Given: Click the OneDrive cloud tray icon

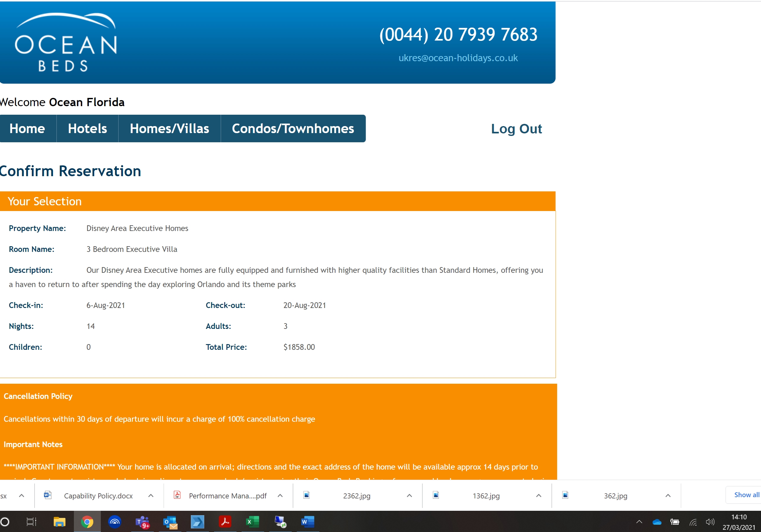Looking at the screenshot, I should point(657,522).
